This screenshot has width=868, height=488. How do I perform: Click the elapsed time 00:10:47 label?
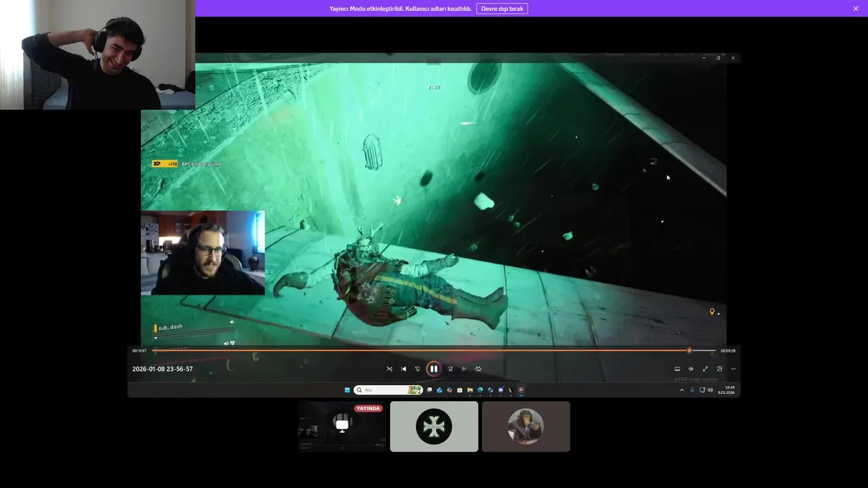pos(139,350)
